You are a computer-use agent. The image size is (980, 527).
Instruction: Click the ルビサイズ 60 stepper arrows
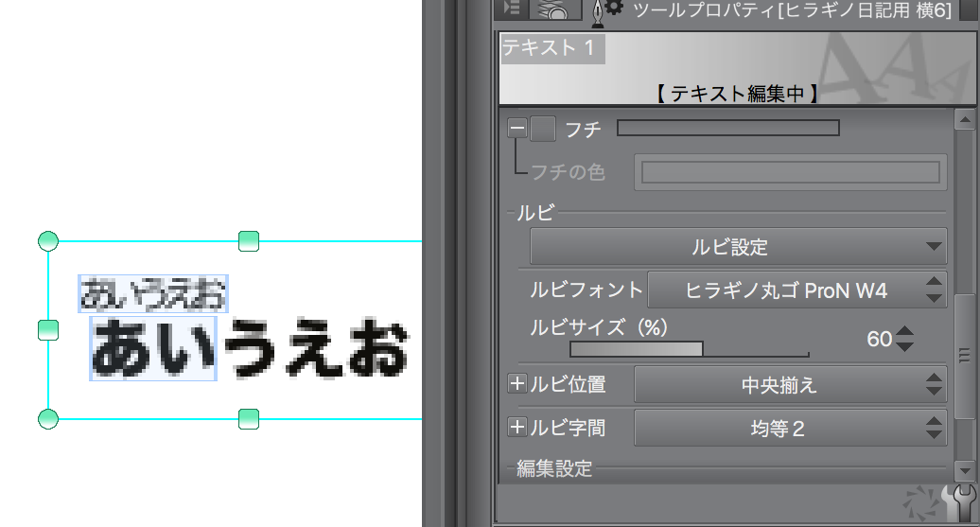[904, 339]
